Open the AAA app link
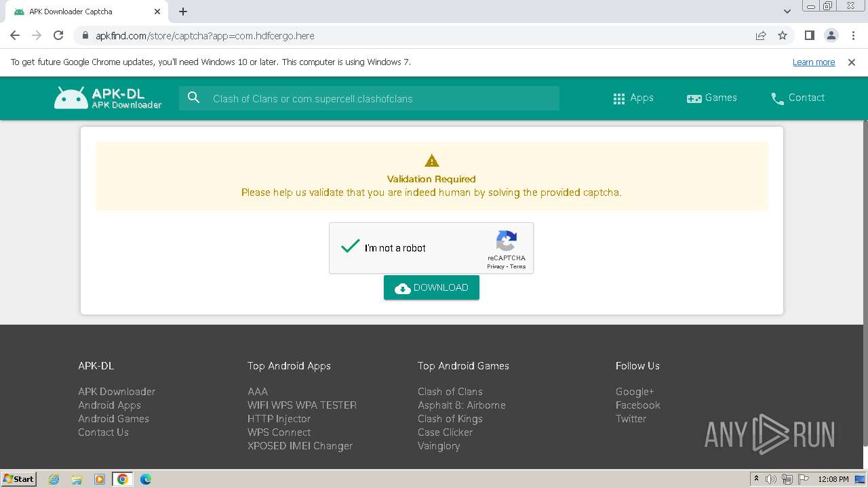Screen dimensions: 868x488 click(258, 392)
